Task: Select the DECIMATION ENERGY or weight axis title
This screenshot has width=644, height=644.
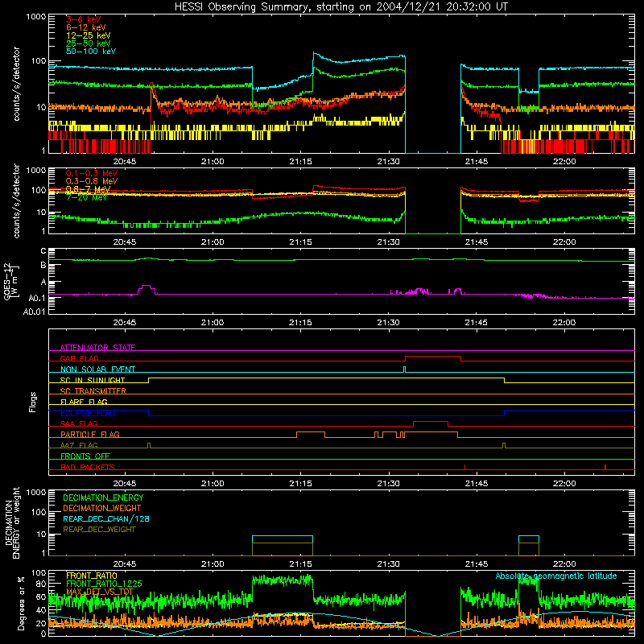Action: 12,522
